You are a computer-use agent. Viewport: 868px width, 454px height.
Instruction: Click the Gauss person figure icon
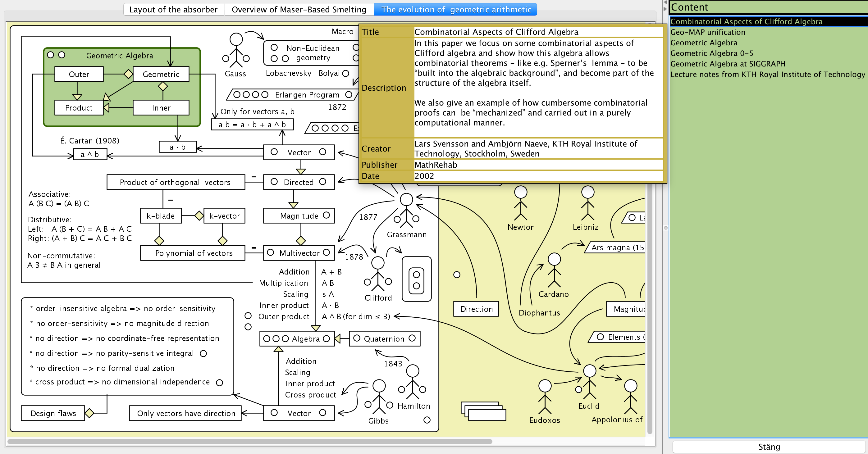[x=236, y=50]
